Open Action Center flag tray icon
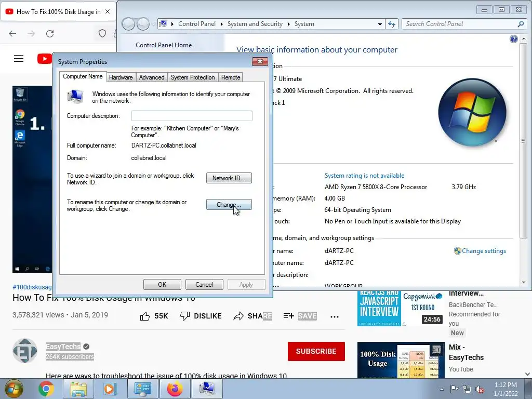 tap(454, 389)
